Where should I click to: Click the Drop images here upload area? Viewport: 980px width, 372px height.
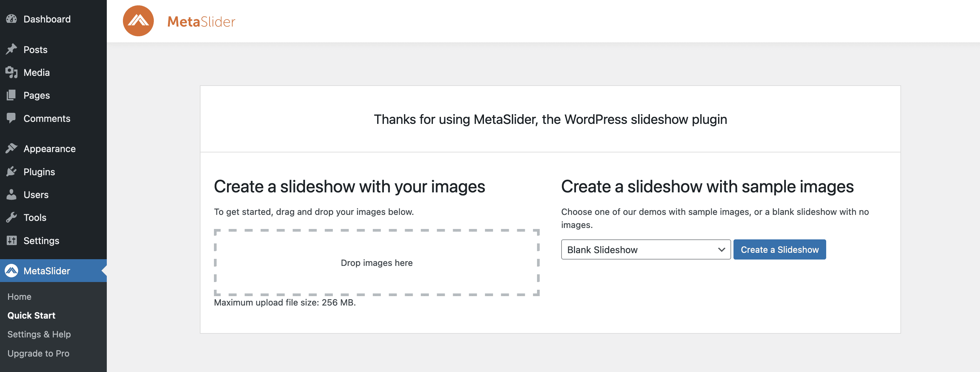coord(376,263)
